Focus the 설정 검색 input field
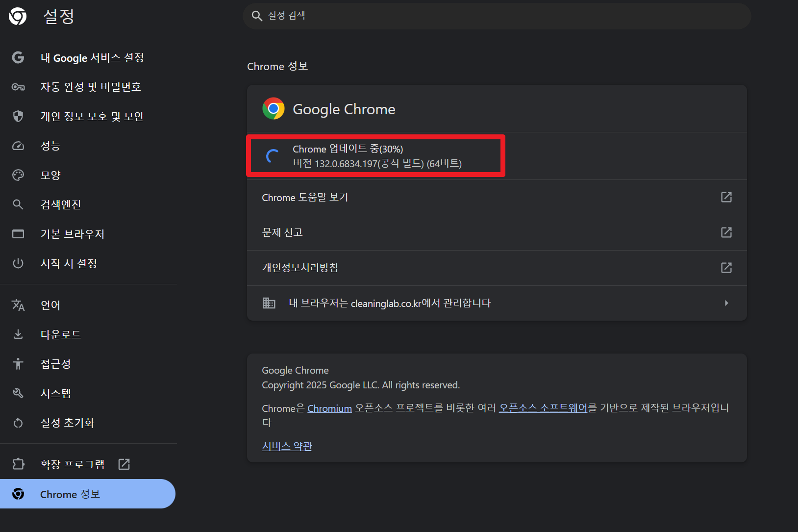The image size is (798, 532). (497, 16)
